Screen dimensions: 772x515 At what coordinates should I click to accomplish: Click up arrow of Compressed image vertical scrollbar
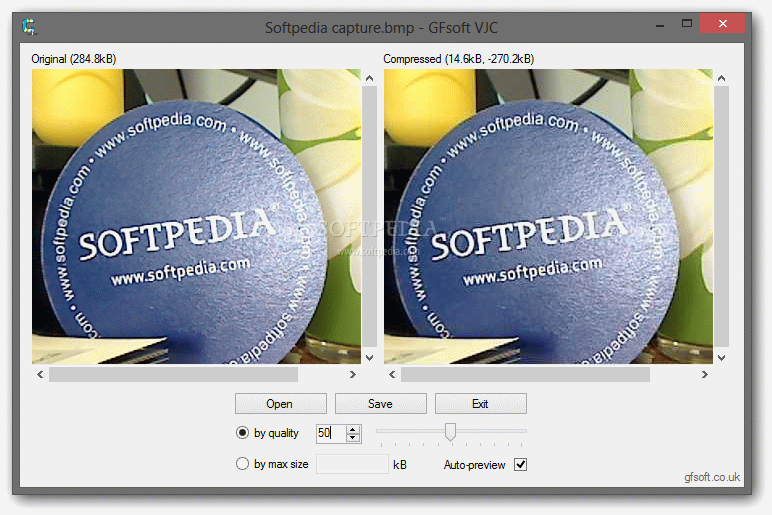point(721,78)
